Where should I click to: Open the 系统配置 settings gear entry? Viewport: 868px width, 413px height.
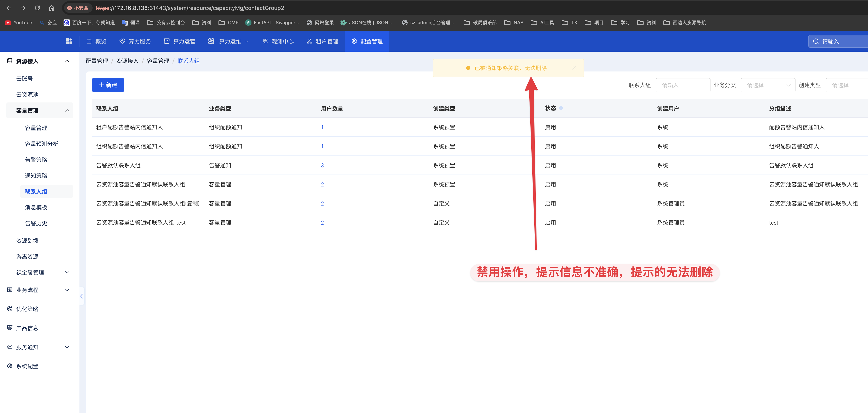[10, 366]
